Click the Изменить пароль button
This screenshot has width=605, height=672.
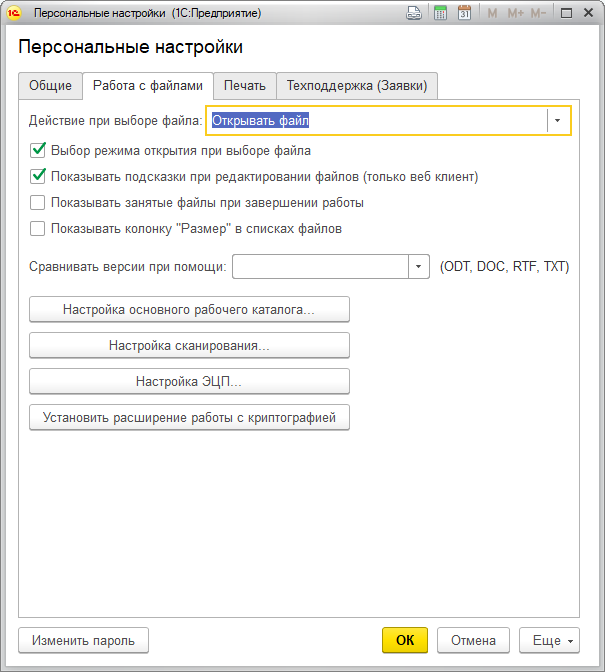click(84, 640)
